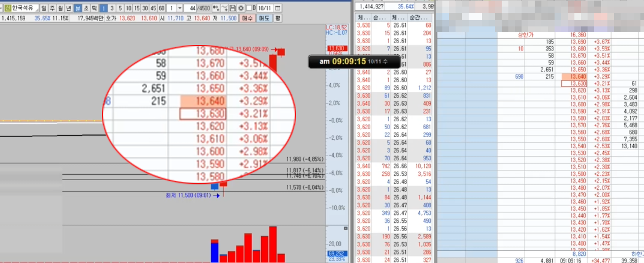
Task: Click order book price 13,690
Action: (x=579, y=42)
